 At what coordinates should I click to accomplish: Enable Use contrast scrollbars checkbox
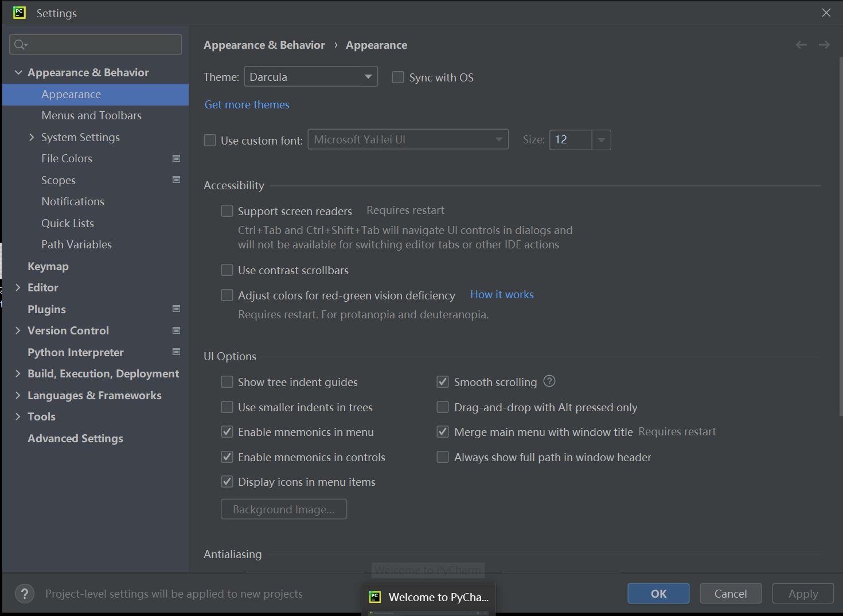pos(227,270)
